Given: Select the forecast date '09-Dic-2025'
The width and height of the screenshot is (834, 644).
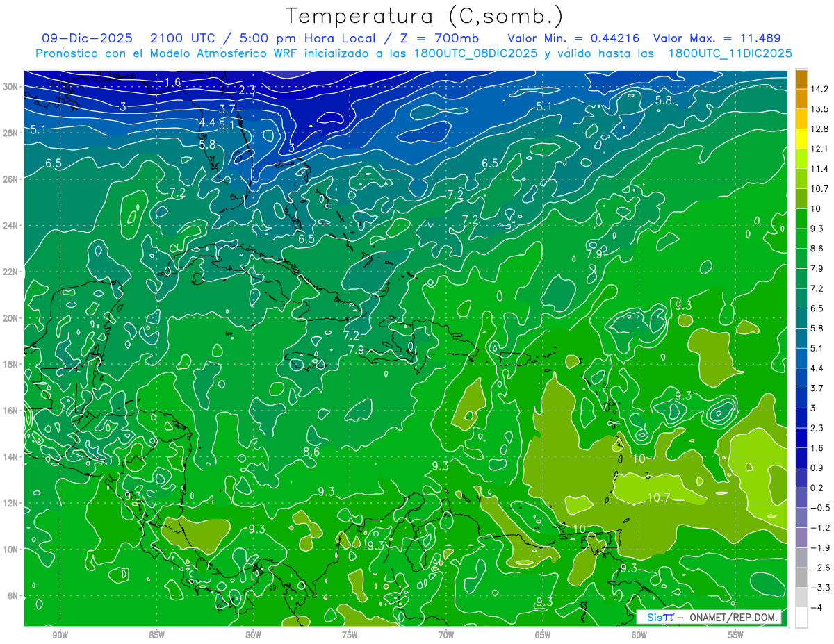Looking at the screenshot, I should 85,38.
